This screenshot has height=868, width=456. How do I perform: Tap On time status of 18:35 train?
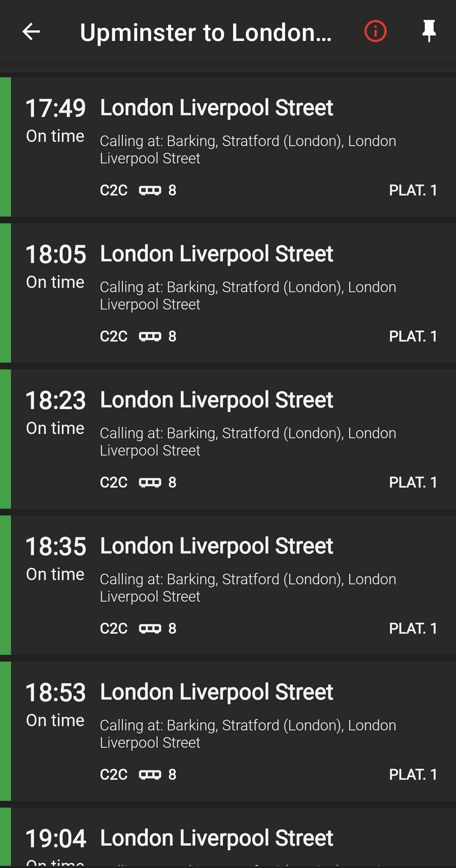click(55, 575)
